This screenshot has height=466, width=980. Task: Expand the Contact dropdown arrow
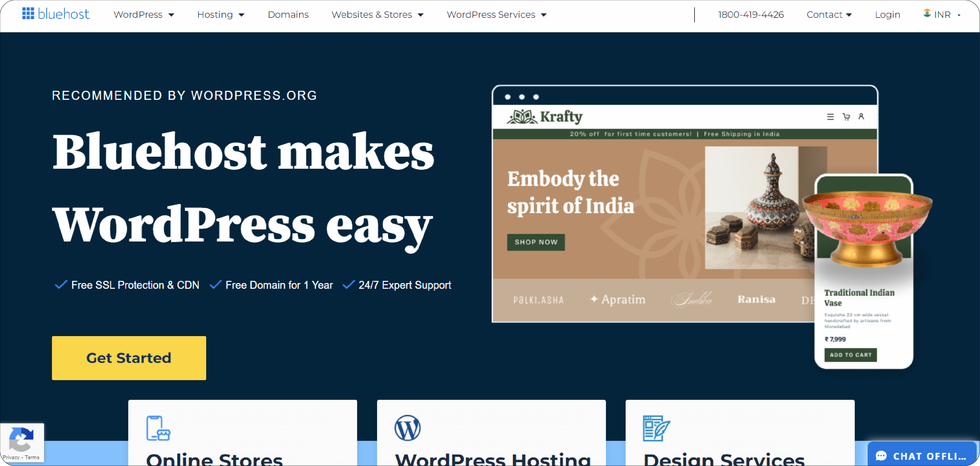849,15
